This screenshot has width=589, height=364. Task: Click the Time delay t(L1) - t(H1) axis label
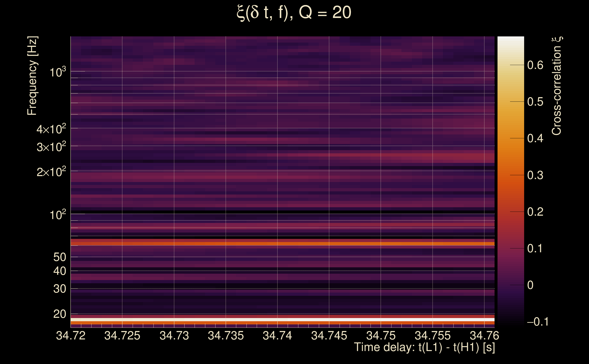(424, 347)
